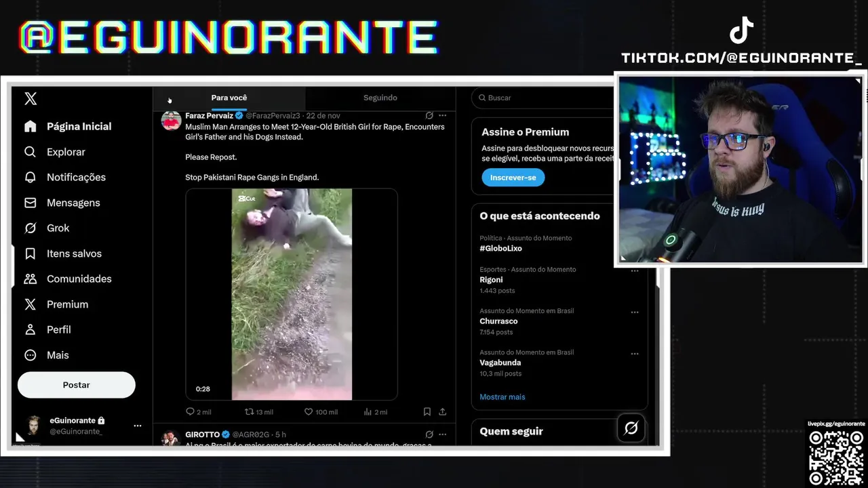Open the Mensagens envelope icon
This screenshot has height=488, width=868.
point(30,203)
